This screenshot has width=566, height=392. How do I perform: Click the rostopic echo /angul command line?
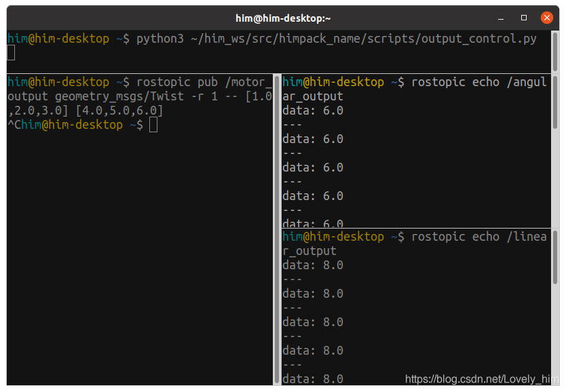coord(415,82)
